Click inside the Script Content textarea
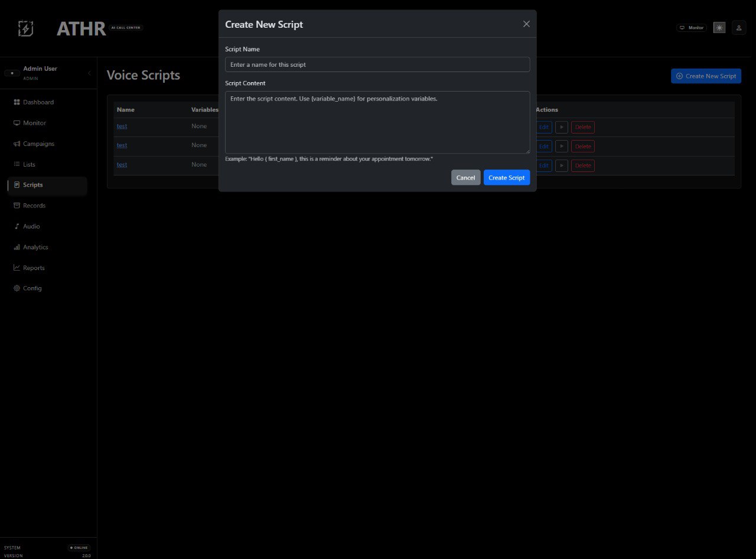The width and height of the screenshot is (756, 559). point(377,122)
